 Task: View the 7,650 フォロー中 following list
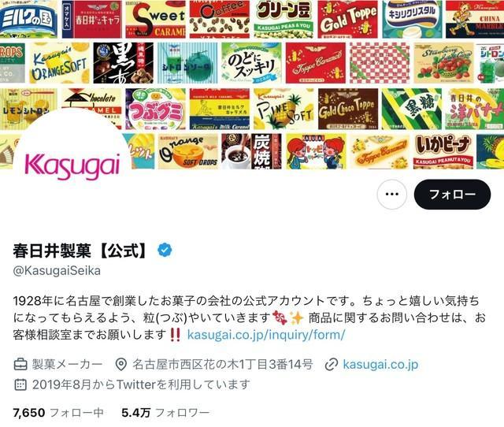(58, 412)
